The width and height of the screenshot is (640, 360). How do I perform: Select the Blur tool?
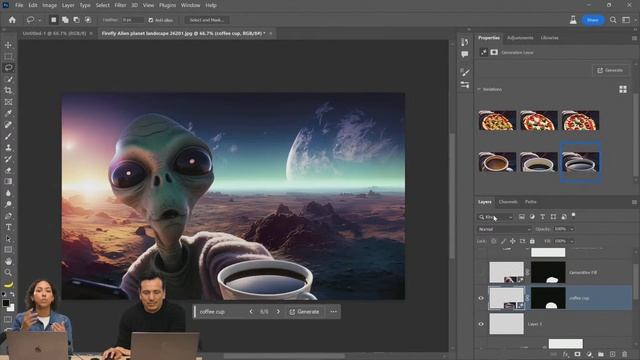coord(8,193)
